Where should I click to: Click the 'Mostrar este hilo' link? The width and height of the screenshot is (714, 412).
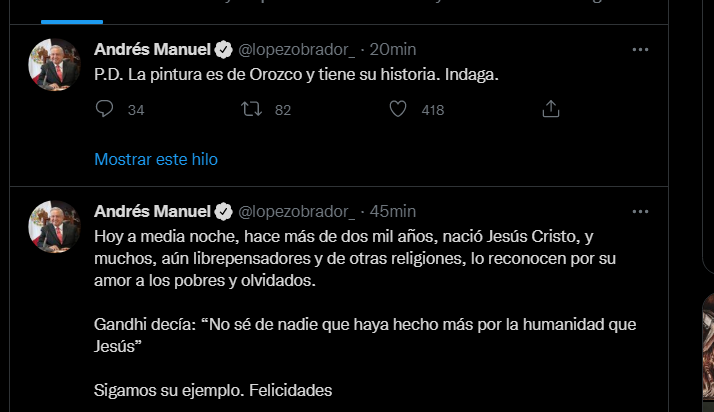coord(156,159)
